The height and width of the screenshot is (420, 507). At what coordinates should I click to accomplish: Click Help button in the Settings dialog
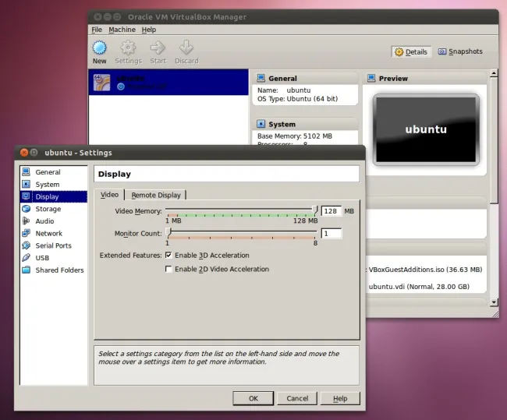[x=340, y=398]
